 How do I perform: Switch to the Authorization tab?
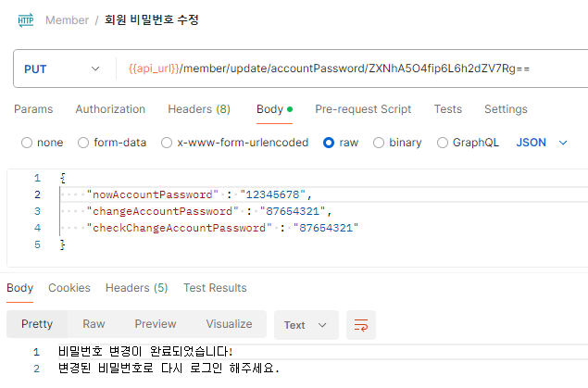pyautogui.click(x=110, y=109)
